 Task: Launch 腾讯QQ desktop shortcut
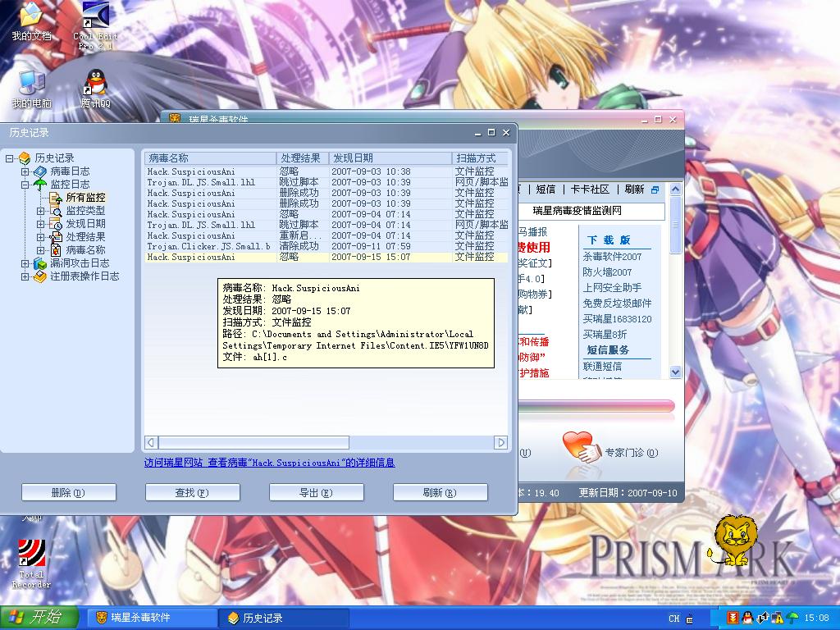95,89
